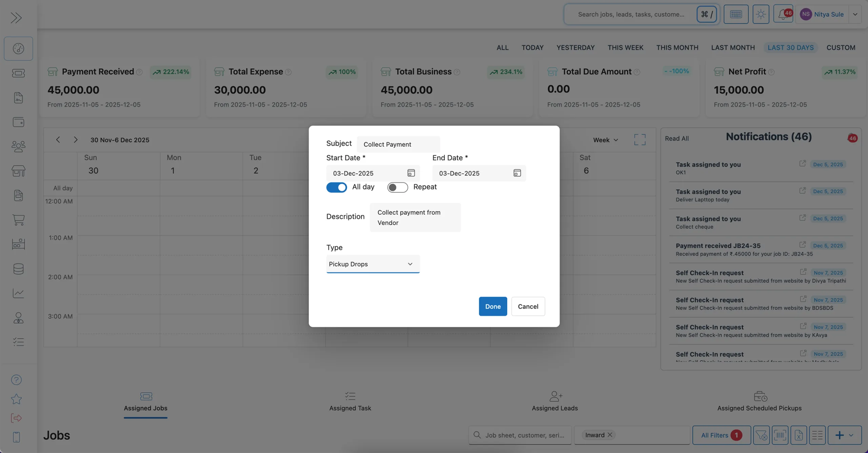868x453 pixels.
Task: Click the calendar fullscreen expand icon
Action: [x=639, y=140]
